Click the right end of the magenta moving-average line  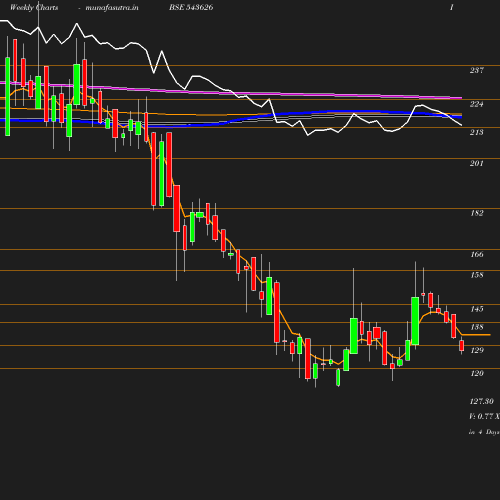pyautogui.click(x=461, y=98)
